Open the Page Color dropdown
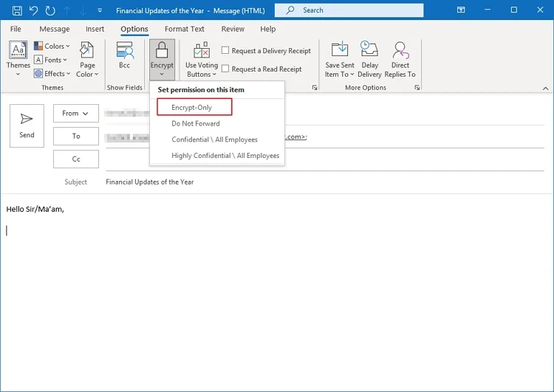Image resolution: width=554 pixels, height=392 pixels. pyautogui.click(x=87, y=59)
